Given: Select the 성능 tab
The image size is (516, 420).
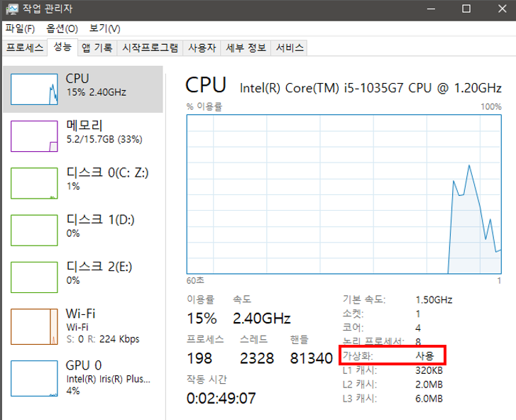Looking at the screenshot, I should coord(62,47).
